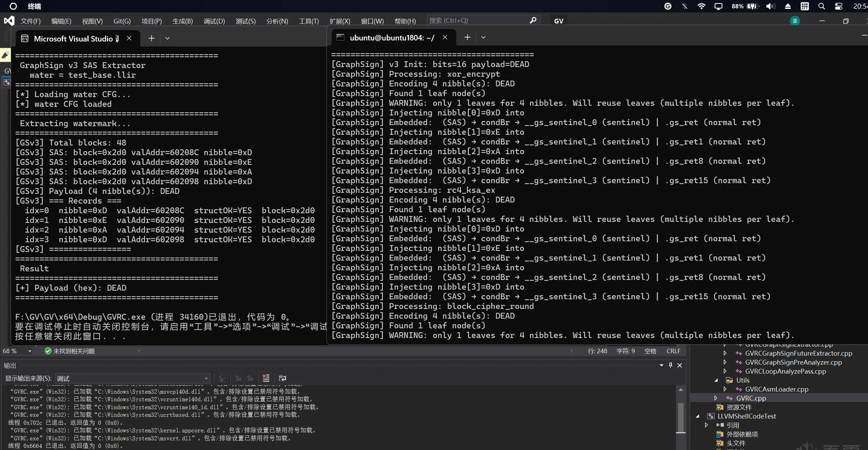Pin the output panel with the pushpin
The width and height of the screenshot is (868, 450).
click(671, 365)
